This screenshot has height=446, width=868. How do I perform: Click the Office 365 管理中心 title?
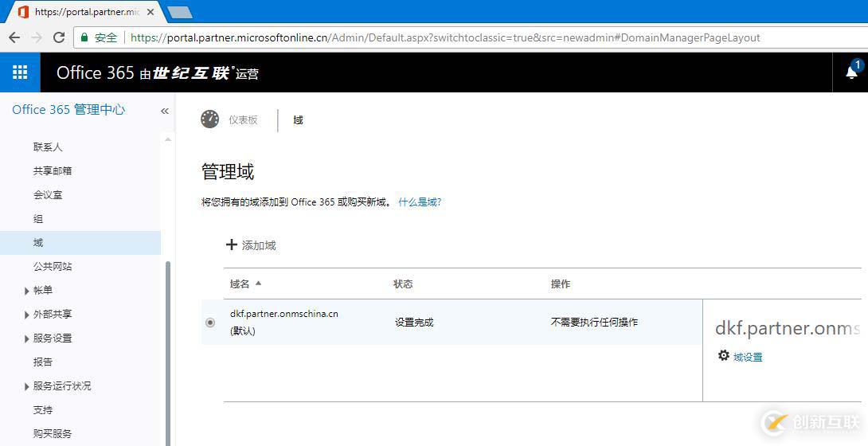pyautogui.click(x=68, y=110)
